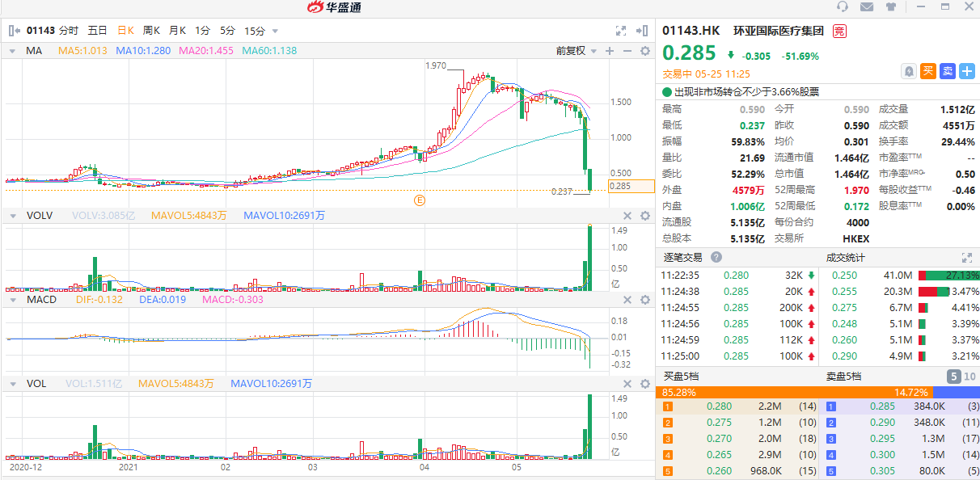Image resolution: width=980 pixels, height=480 pixels.
Task: Collapse the right quote side panel
Action: [644, 31]
